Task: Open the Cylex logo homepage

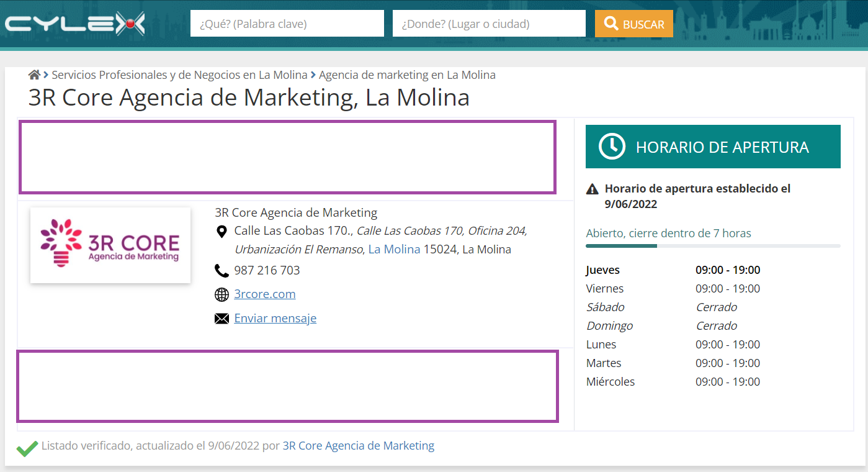Action: pyautogui.click(x=75, y=24)
